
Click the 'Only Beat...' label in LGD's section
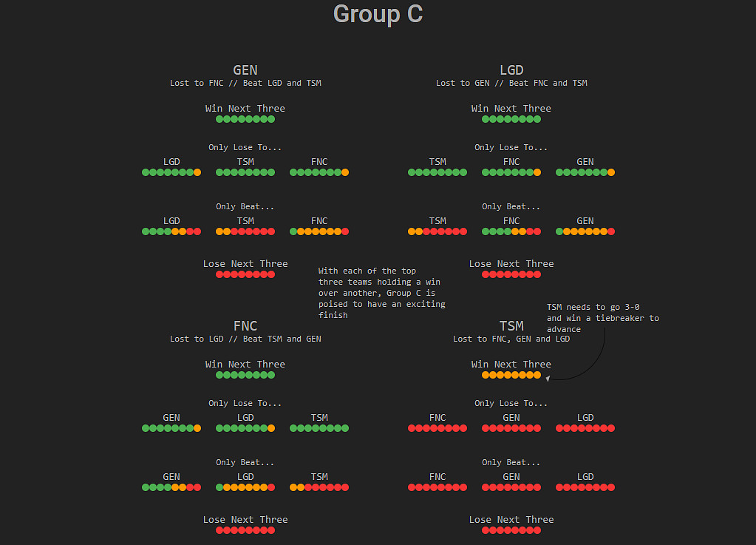tap(511, 206)
